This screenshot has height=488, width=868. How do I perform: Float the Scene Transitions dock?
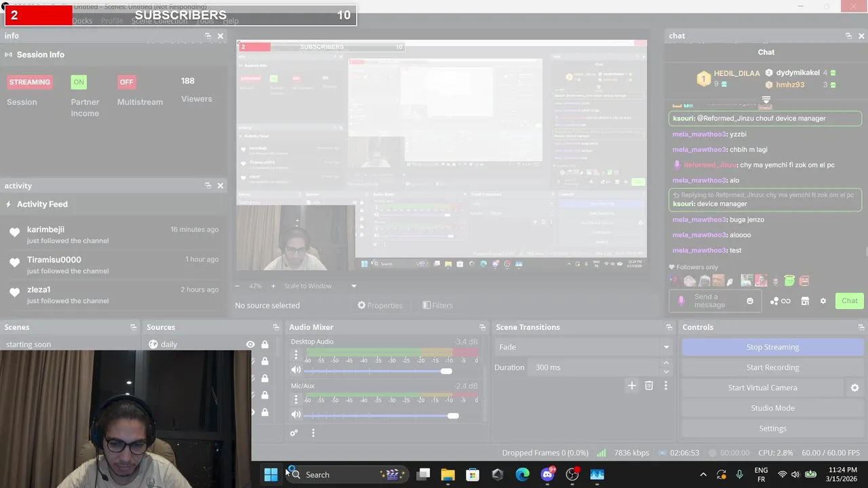point(669,327)
